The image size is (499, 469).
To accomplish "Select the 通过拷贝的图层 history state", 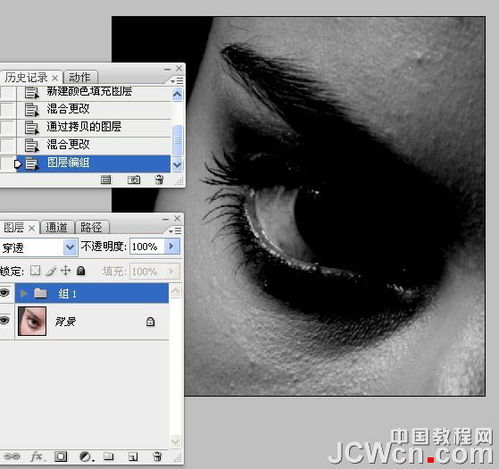I will (x=94, y=127).
